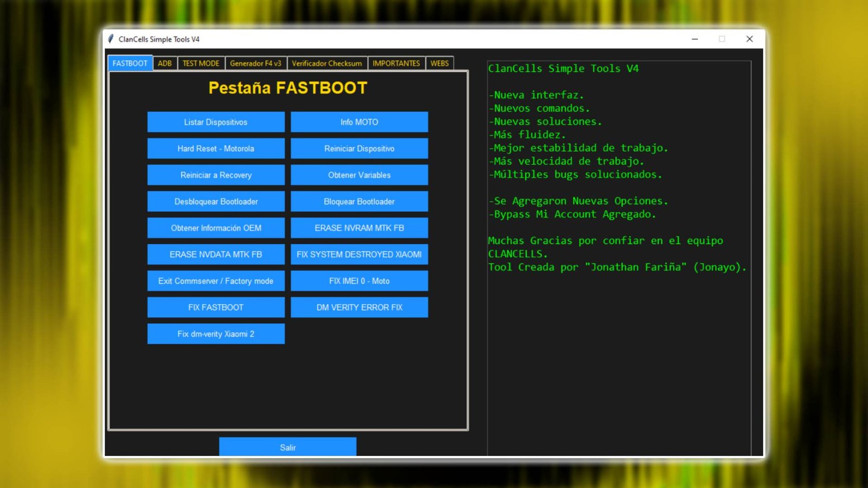Select the Generador F4 v3 tab
This screenshot has width=868, height=488.
click(x=255, y=63)
